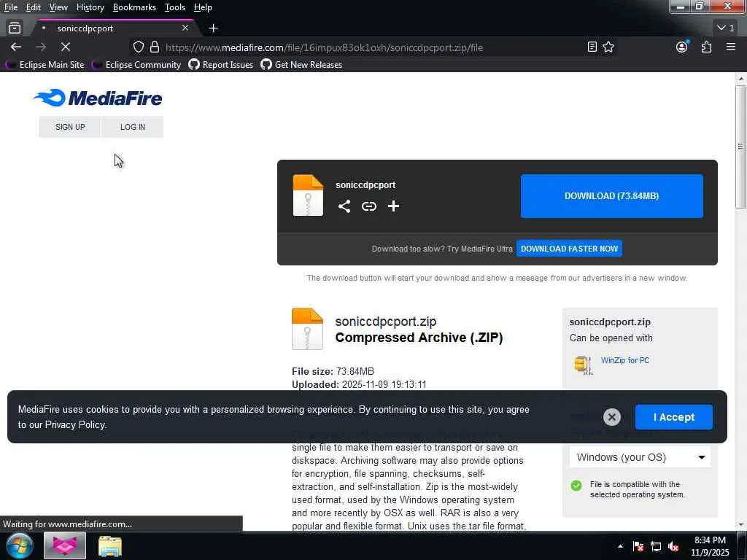Screen dimensions: 747x560
Task: Expand the Windows (your OS) dropdown
Action: 640,457
